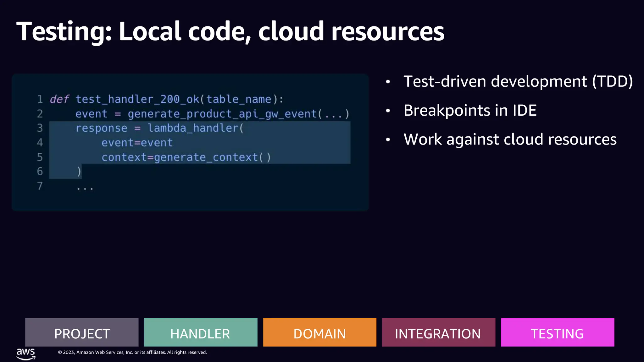This screenshot has width=644, height=362.
Task: Select the HANDLER section box
Action: point(201,332)
